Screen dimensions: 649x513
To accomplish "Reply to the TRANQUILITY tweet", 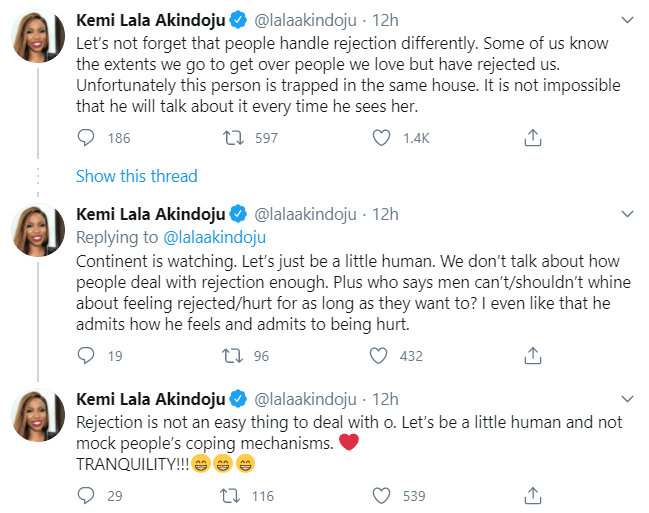I will (86, 494).
